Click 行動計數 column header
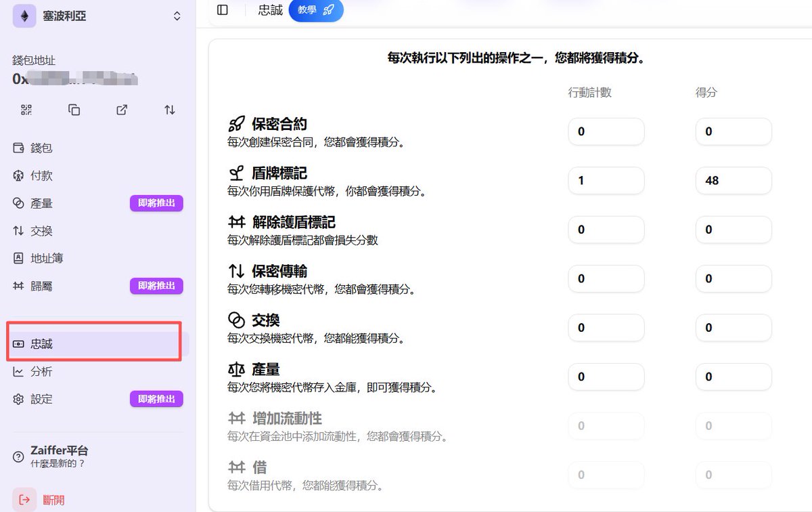 (590, 92)
